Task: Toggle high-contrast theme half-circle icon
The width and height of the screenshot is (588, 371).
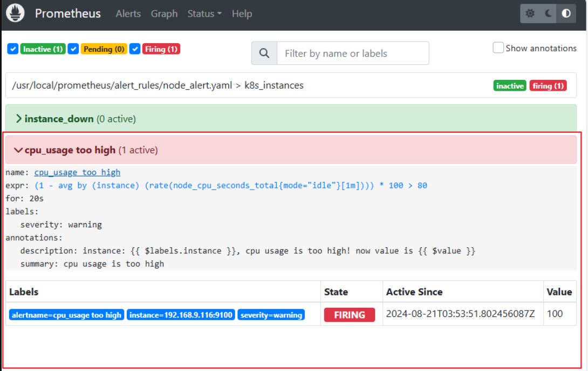Action: coord(566,14)
